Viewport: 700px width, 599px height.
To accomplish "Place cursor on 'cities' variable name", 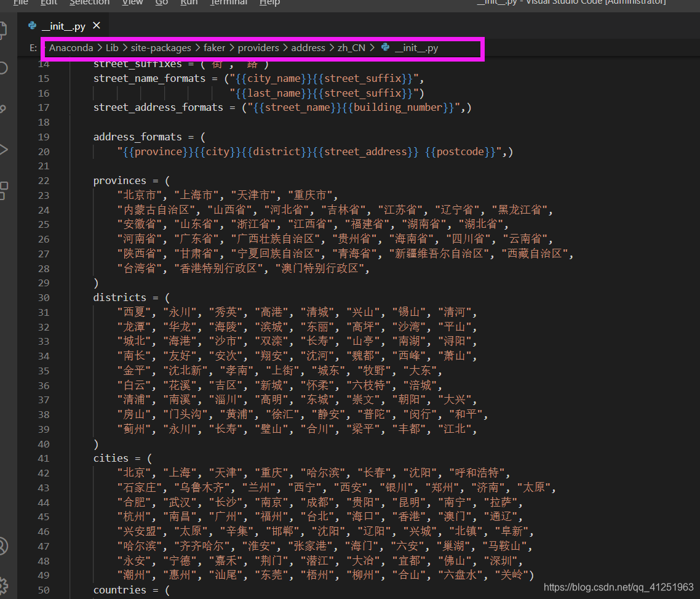I will click(x=111, y=459).
